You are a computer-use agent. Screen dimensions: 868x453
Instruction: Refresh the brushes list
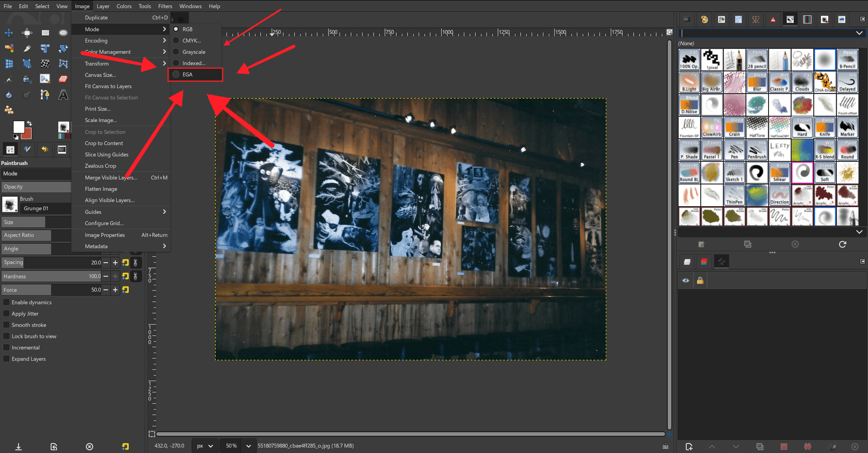pos(842,244)
